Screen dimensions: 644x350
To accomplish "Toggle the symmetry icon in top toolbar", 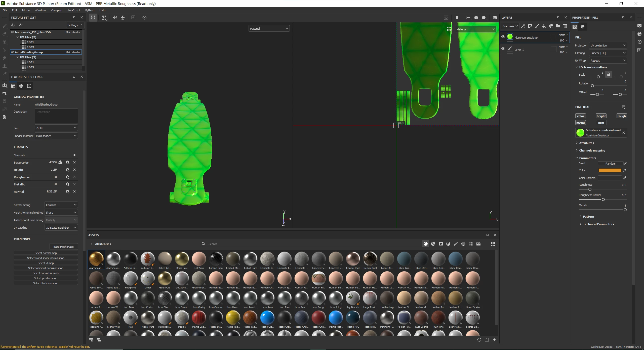I will [115, 18].
